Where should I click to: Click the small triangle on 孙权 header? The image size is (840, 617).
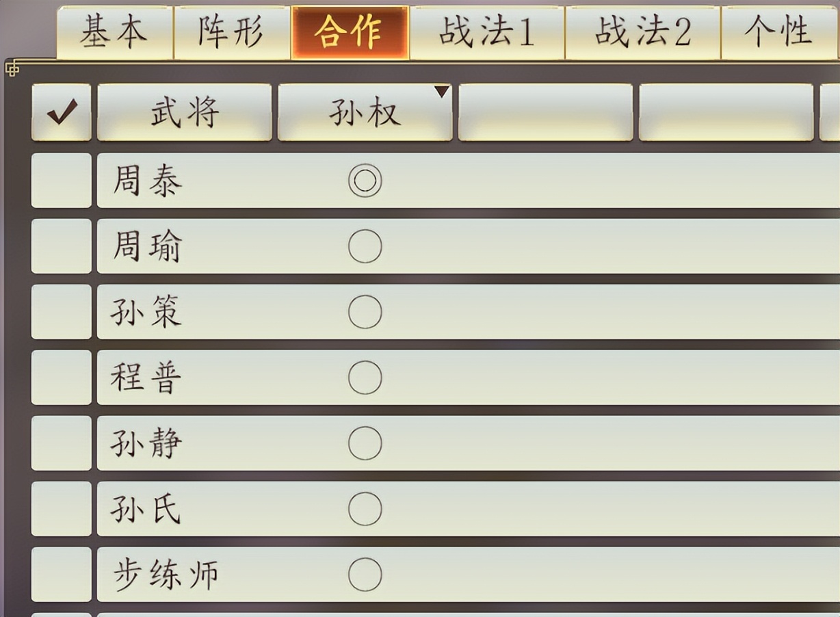(442, 92)
